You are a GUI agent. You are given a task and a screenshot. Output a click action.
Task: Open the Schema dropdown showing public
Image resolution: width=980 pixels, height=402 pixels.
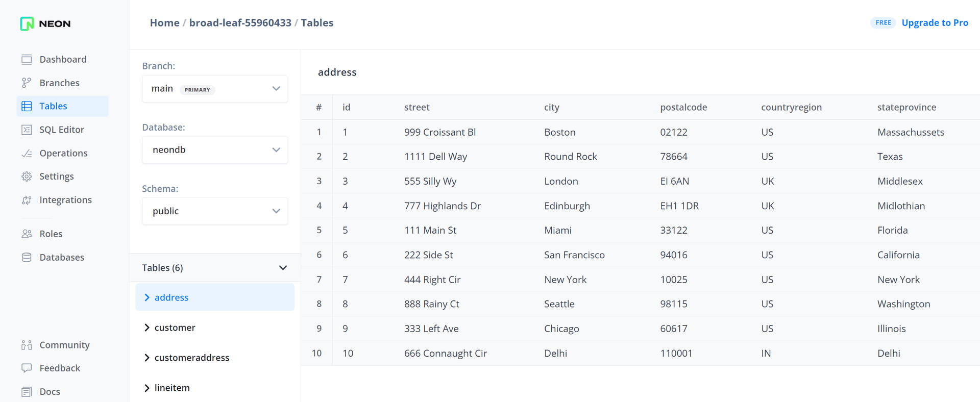(x=215, y=211)
